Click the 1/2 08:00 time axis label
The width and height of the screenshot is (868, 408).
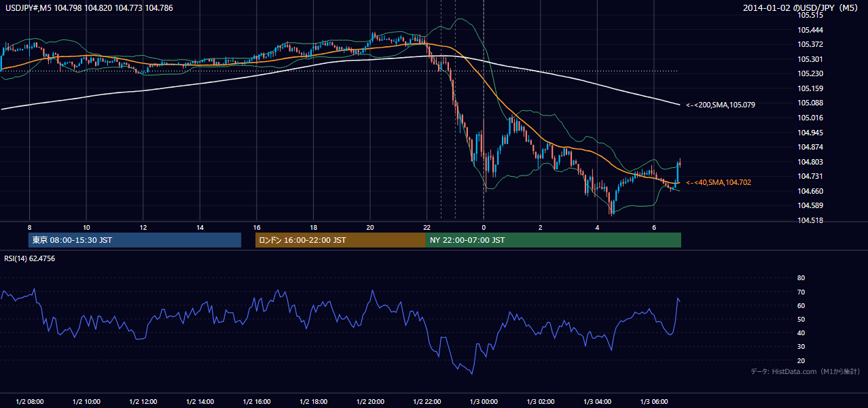click(x=29, y=402)
